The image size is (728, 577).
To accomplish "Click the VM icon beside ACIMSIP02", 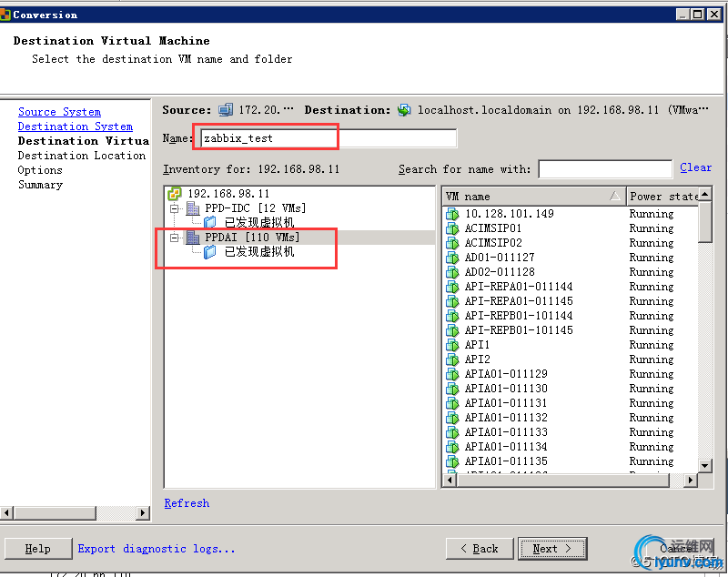I will click(x=452, y=243).
